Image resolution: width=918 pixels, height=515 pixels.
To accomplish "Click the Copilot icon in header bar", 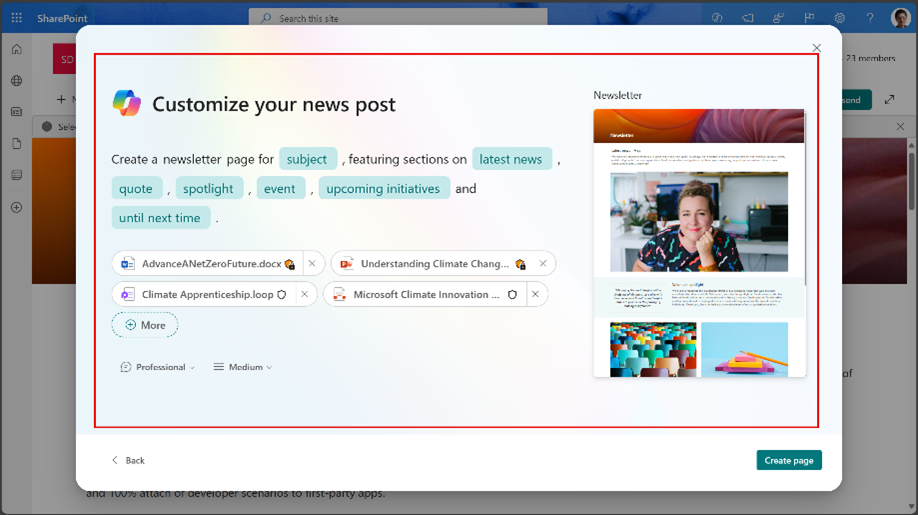I will coord(717,18).
